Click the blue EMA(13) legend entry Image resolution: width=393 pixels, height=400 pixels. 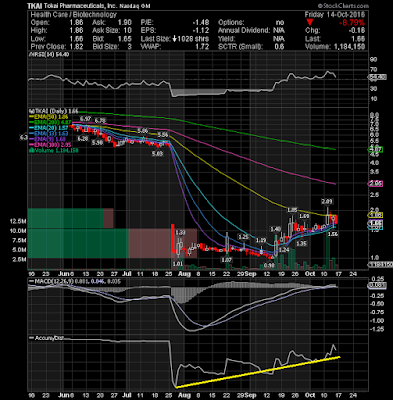point(49,134)
